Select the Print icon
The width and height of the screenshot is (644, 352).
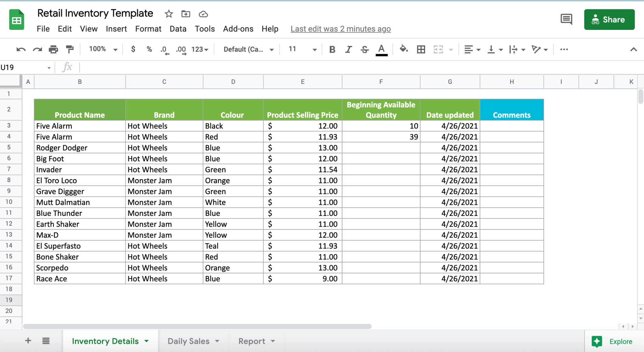[53, 49]
